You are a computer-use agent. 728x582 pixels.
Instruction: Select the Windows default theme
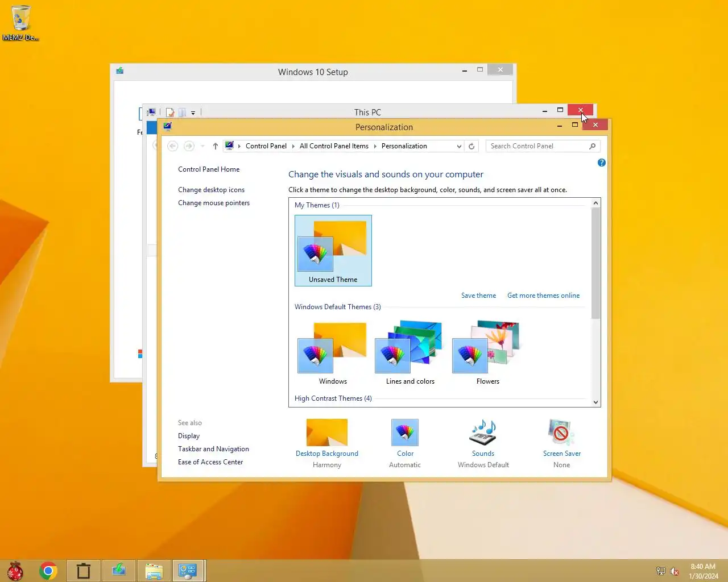[x=333, y=352]
